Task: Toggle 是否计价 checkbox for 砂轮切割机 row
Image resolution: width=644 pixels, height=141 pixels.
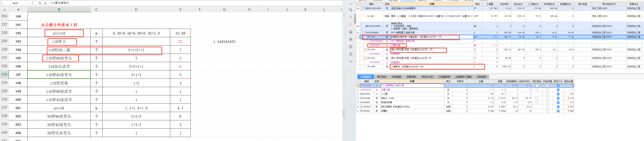Action: point(558,107)
